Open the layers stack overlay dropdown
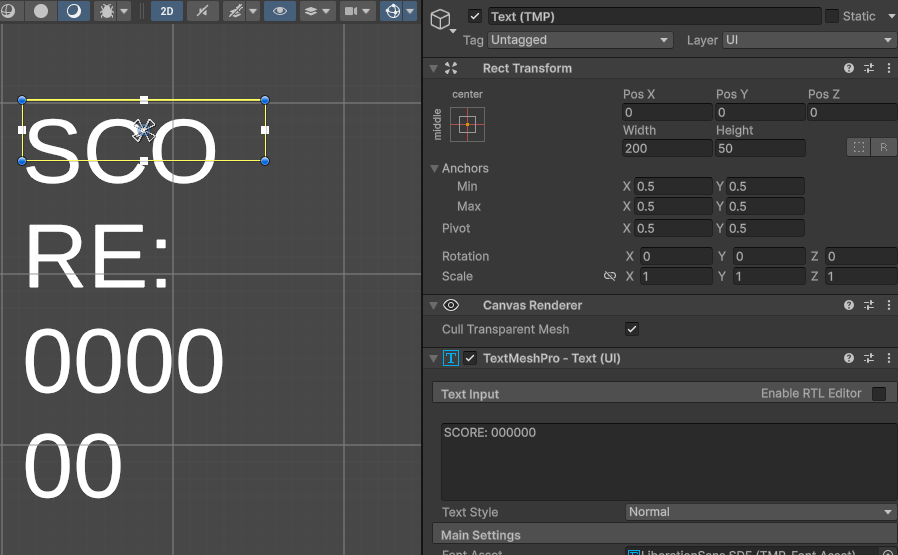 (317, 11)
